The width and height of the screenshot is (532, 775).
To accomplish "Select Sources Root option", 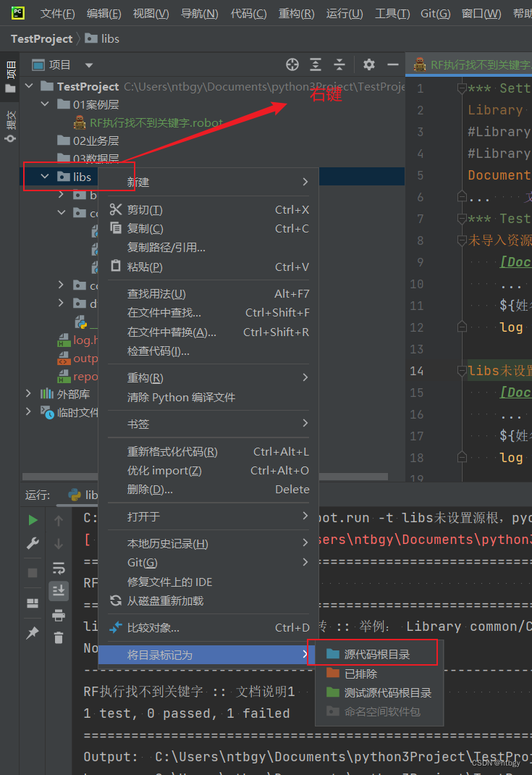I will (x=379, y=654).
